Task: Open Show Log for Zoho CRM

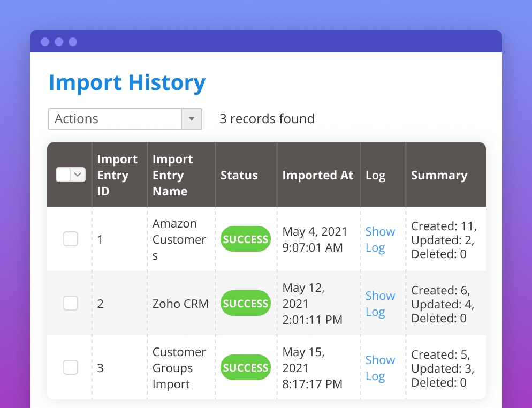Action: point(380,304)
